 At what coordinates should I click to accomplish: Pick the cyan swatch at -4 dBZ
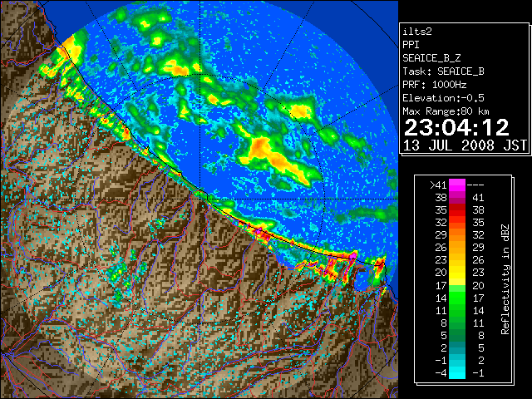coord(457,373)
